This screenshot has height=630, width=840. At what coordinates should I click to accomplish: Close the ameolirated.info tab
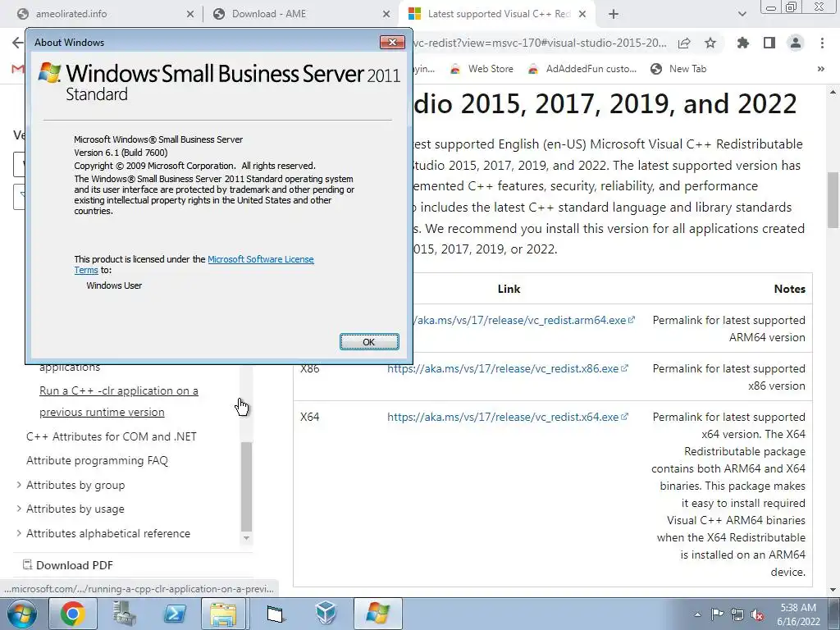pos(190,15)
